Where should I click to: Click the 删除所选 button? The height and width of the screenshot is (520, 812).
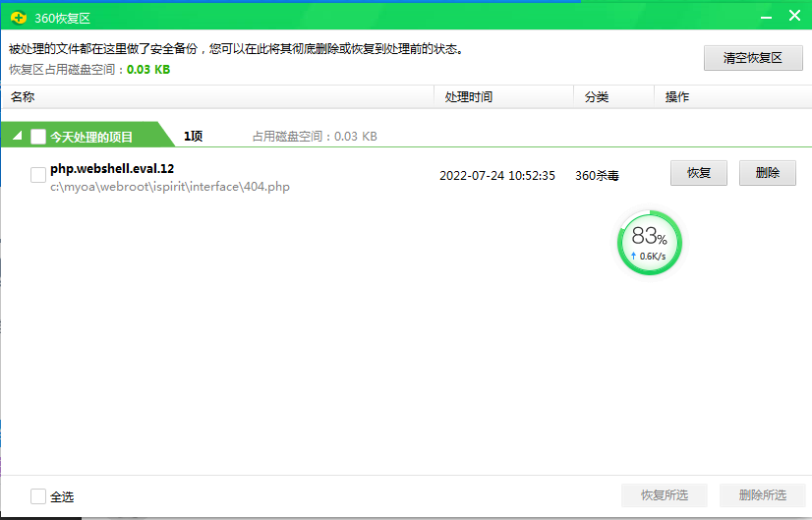tap(762, 495)
